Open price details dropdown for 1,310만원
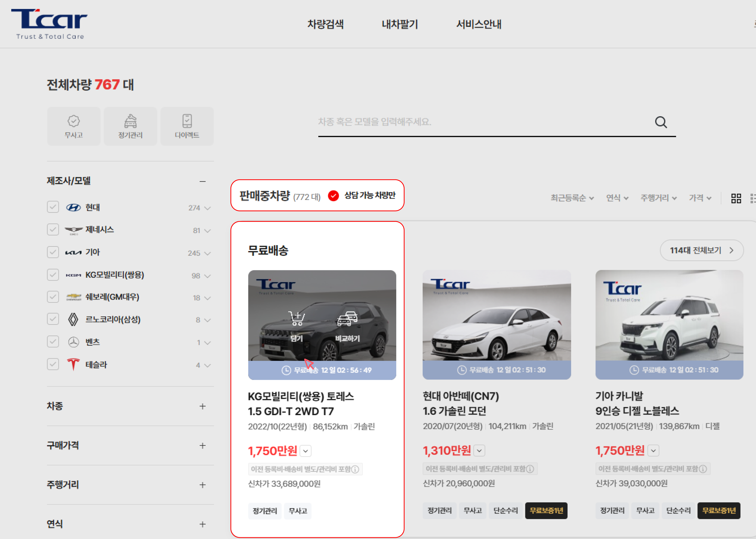This screenshot has height=539, width=756. [x=479, y=451]
